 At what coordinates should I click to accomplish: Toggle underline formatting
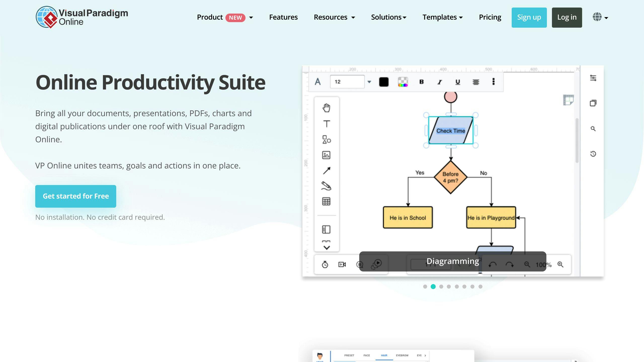[457, 82]
